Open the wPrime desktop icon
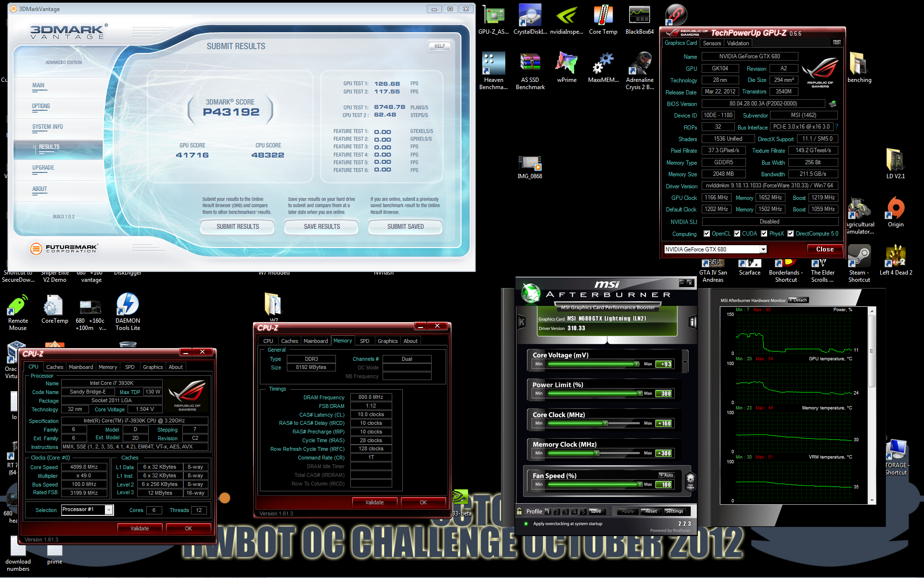Image resolution: width=924 pixels, height=578 pixels. [x=566, y=67]
